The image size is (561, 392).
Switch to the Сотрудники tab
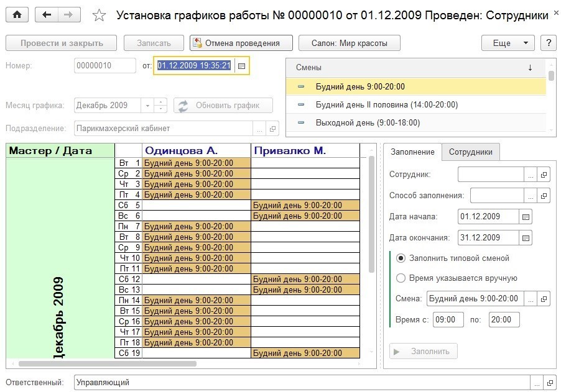tap(470, 152)
